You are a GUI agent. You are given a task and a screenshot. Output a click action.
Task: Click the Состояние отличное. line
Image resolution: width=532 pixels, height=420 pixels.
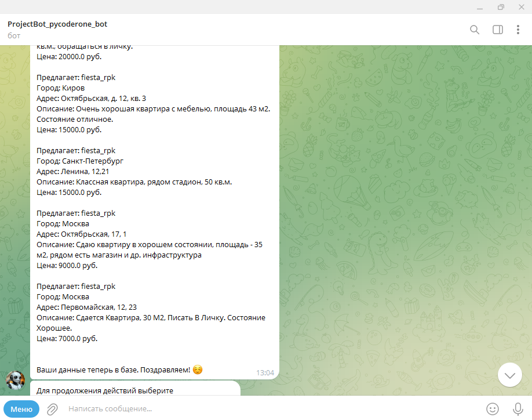click(75, 119)
